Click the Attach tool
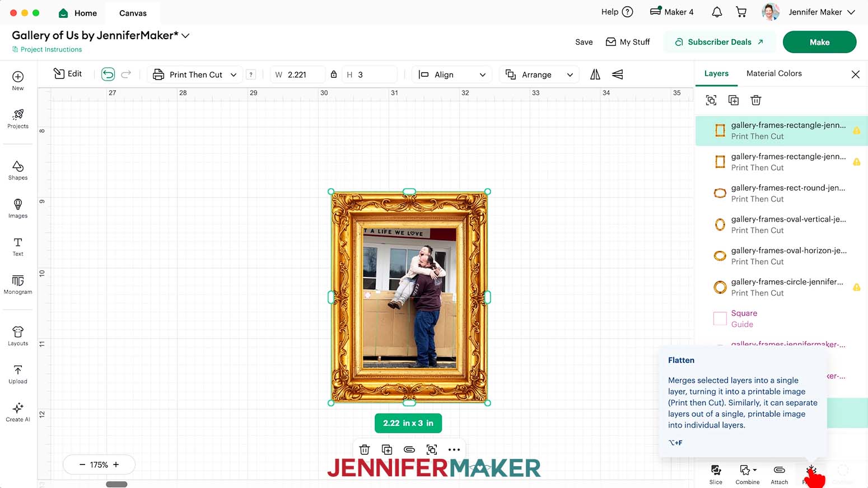Viewport: 868px width, 488px height. [779, 474]
